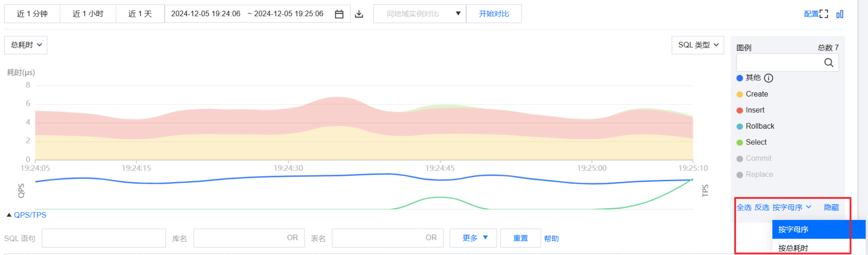The image size is (868, 255).
Task: Open the 总耗时 metric dropdown
Action: click(x=26, y=45)
